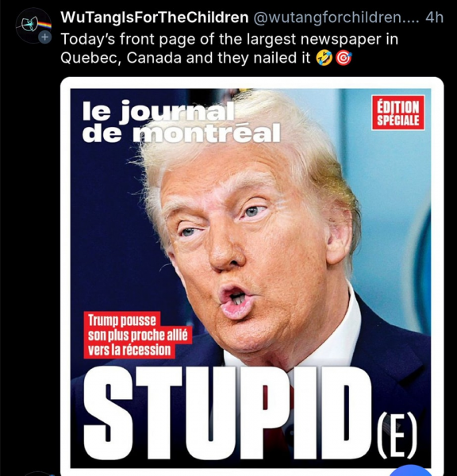
Task: Click the word 'montréal' in masthead
Action: [206, 133]
